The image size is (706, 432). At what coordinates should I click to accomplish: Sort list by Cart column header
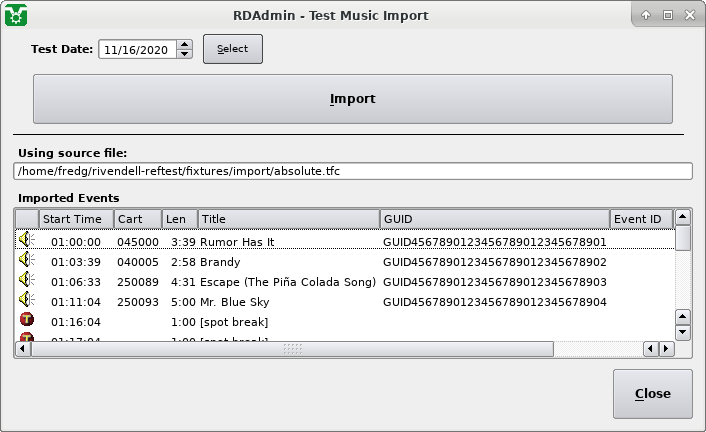(x=137, y=219)
